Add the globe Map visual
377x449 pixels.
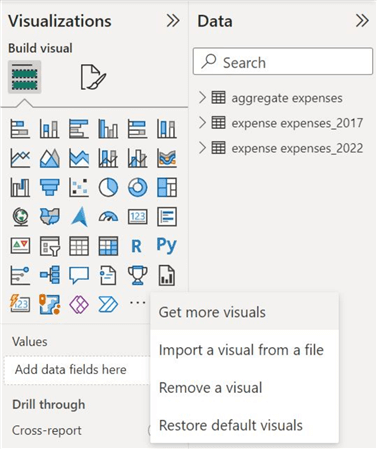[20, 217]
